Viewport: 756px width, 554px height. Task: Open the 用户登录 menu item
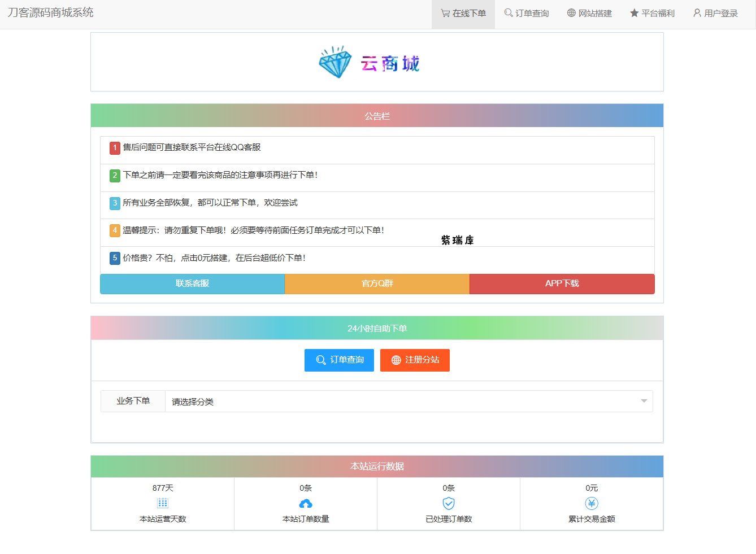(715, 13)
